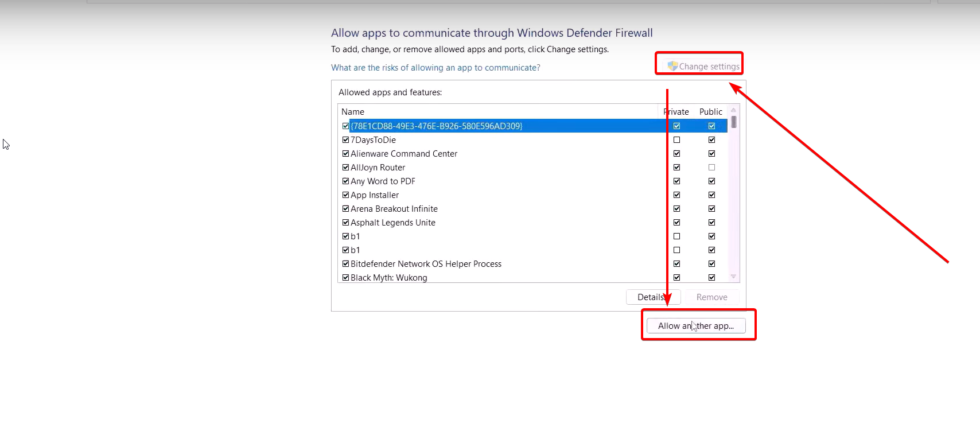
Task: Uncheck Public for Bitdefender Network OS Helper
Action: [x=711, y=264]
